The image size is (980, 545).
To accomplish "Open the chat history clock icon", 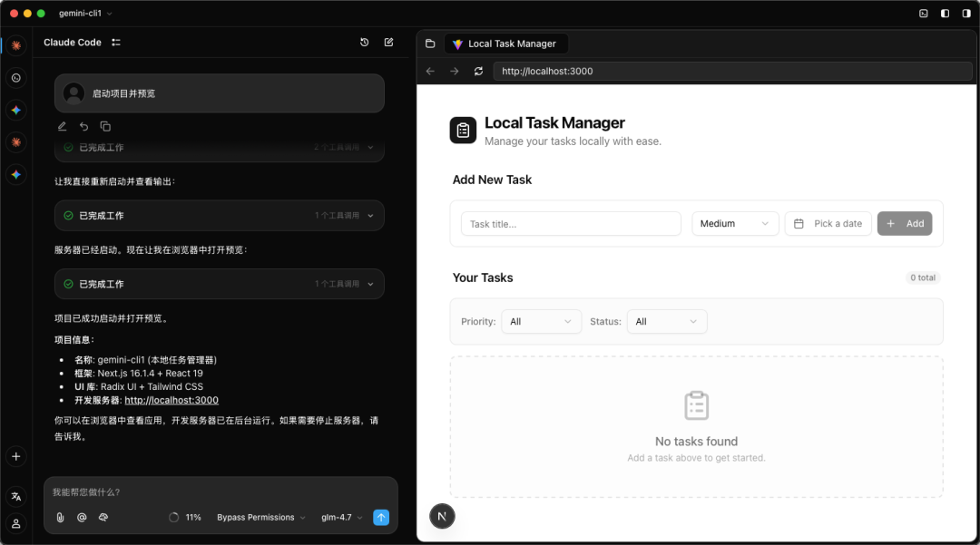I will 364,43.
